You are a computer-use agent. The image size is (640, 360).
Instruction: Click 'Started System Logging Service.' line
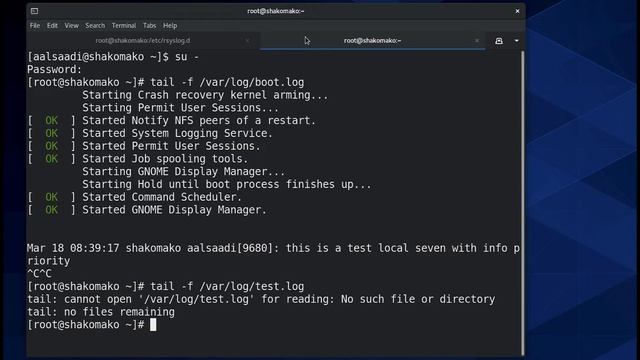(x=178, y=133)
